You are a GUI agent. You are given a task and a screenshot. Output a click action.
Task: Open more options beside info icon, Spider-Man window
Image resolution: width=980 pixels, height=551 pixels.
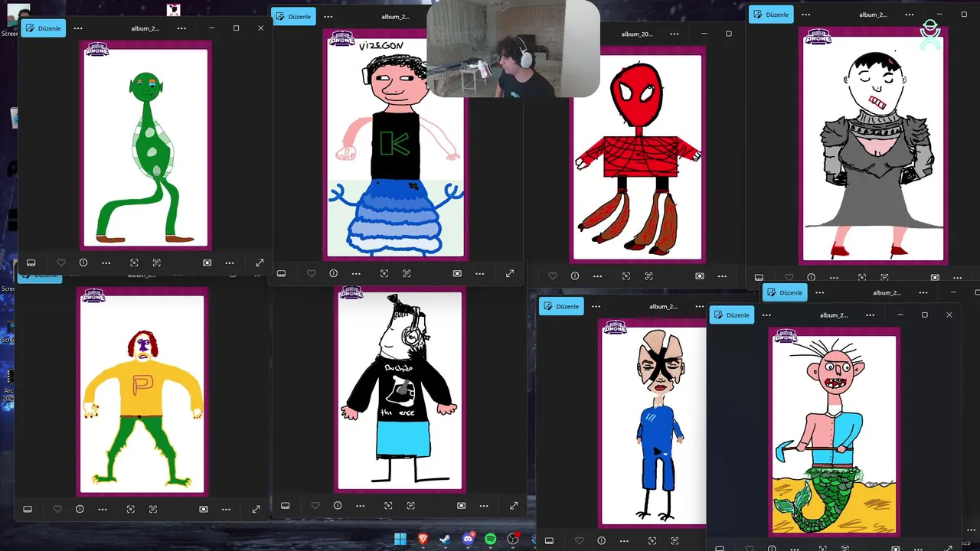[x=597, y=275]
